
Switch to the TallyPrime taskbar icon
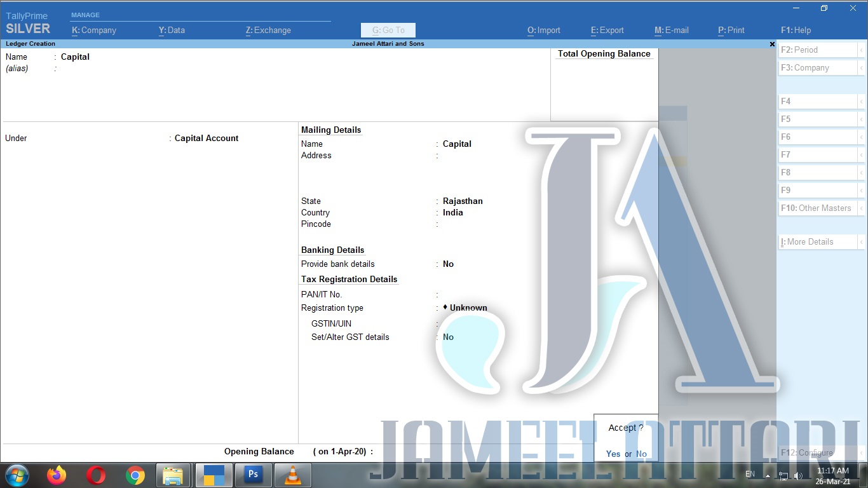coord(214,475)
